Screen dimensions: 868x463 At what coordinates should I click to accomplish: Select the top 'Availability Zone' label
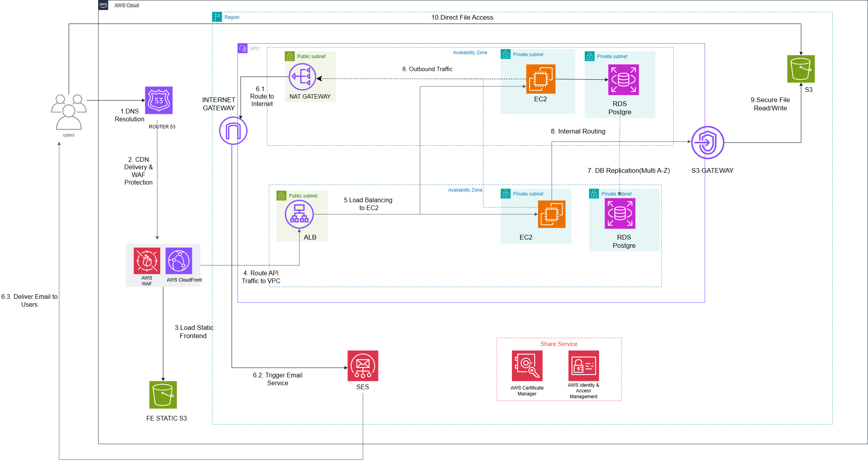470,53
